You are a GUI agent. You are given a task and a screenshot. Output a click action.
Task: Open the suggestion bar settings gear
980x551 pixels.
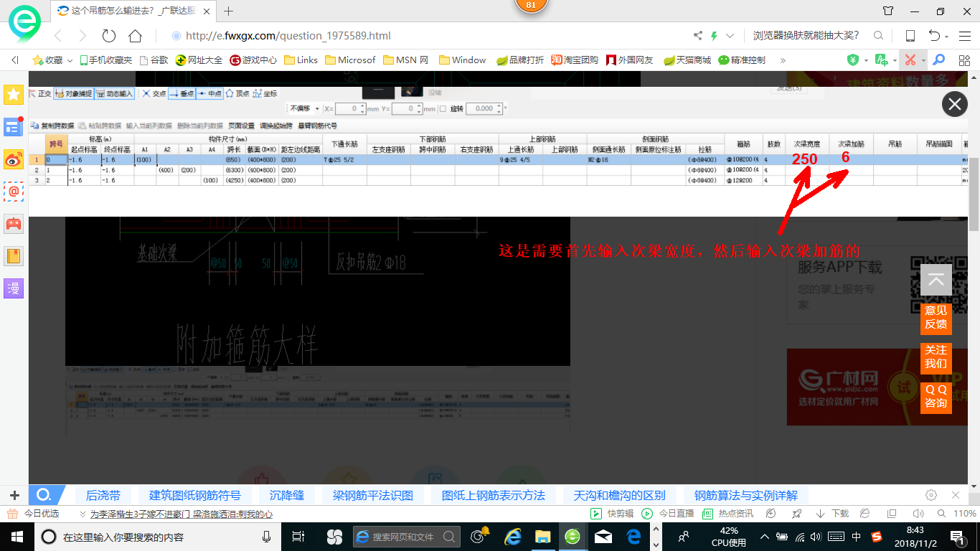(931, 495)
